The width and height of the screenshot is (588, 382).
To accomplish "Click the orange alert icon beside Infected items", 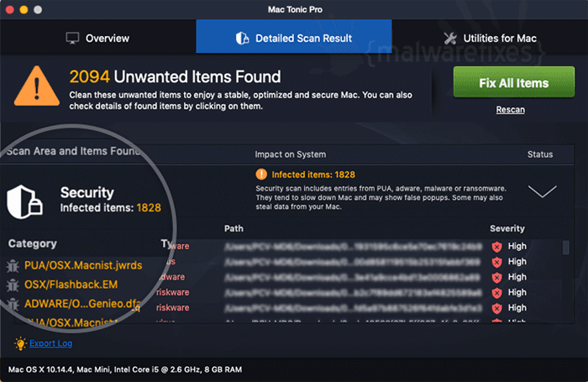I will coord(261,175).
